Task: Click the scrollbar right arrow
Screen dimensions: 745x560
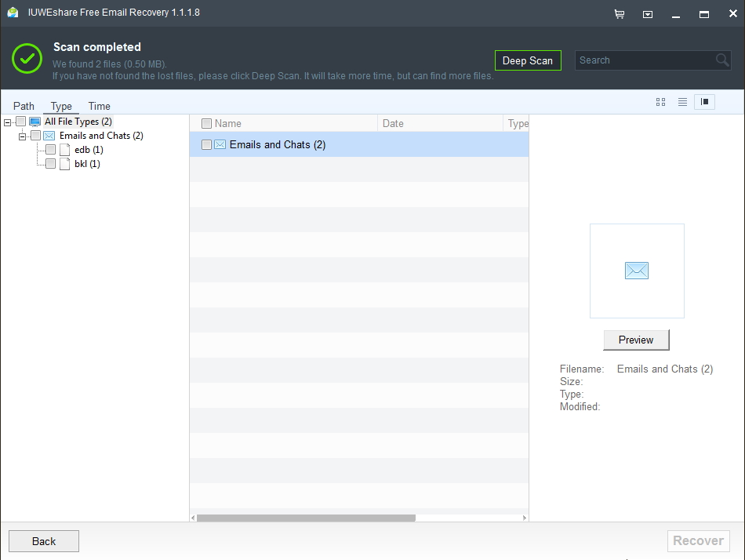Action: (x=525, y=518)
